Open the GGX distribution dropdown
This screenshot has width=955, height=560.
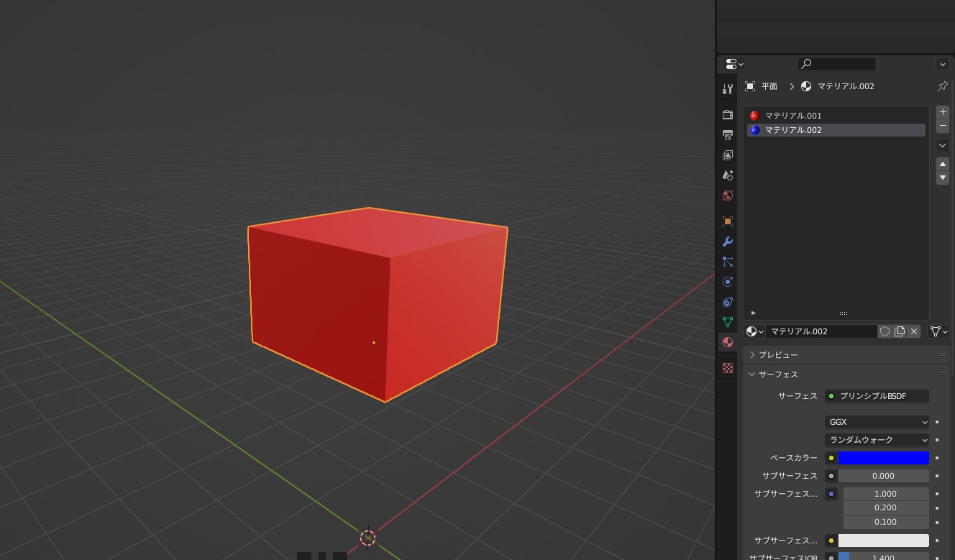pyautogui.click(x=877, y=422)
